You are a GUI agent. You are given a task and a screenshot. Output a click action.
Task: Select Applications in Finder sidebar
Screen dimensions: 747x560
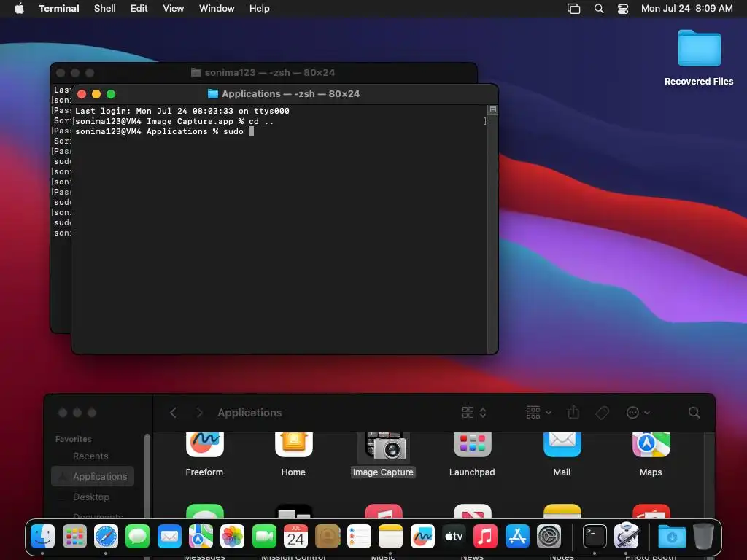tap(93, 476)
